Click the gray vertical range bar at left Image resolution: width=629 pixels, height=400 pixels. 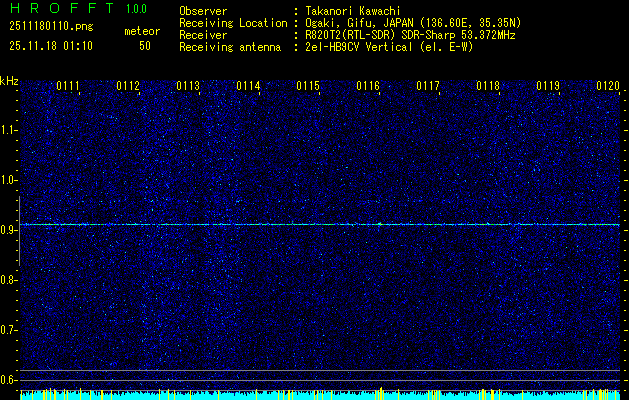pyautogui.click(x=19, y=231)
